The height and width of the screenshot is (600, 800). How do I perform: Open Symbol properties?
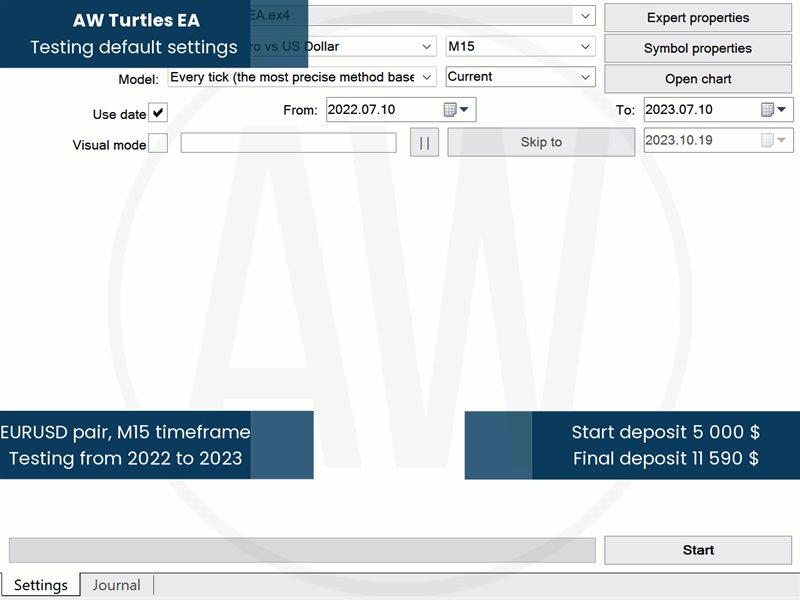tap(696, 47)
